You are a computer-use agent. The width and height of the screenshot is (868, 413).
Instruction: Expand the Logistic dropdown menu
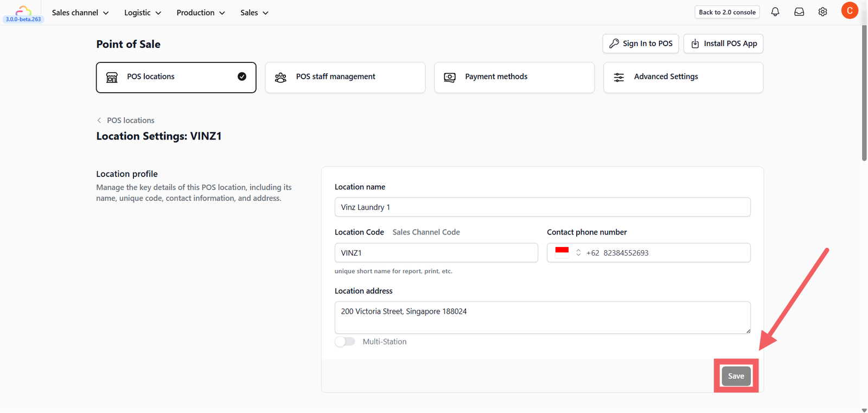coord(143,12)
